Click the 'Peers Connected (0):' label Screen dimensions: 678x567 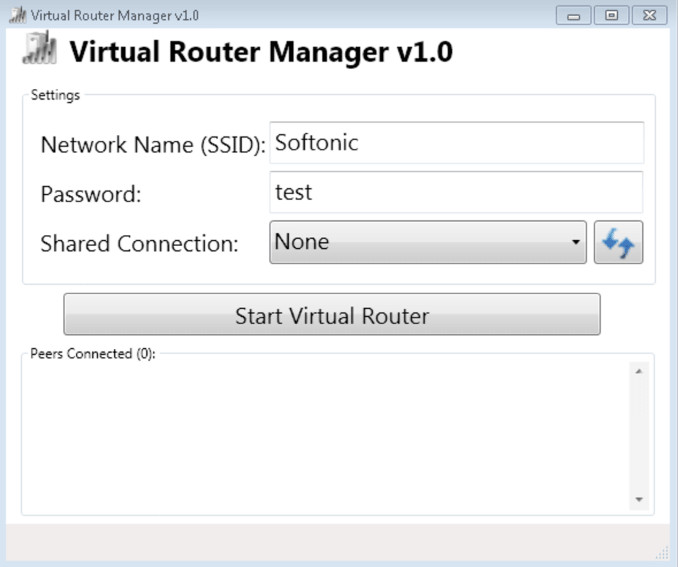[93, 354]
